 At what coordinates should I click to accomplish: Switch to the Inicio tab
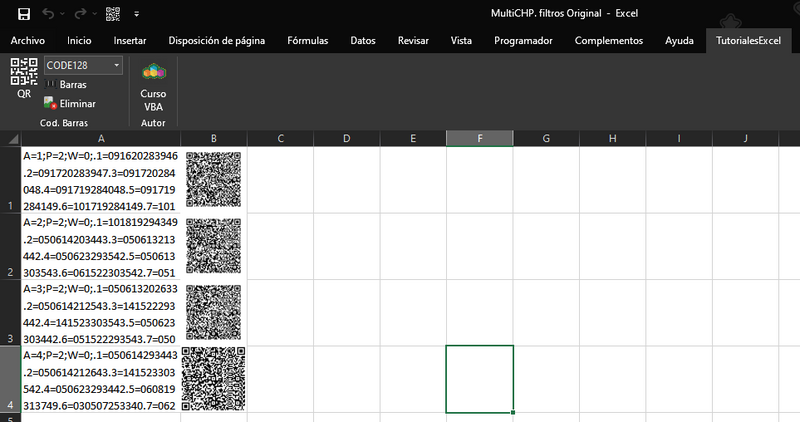tap(79, 41)
